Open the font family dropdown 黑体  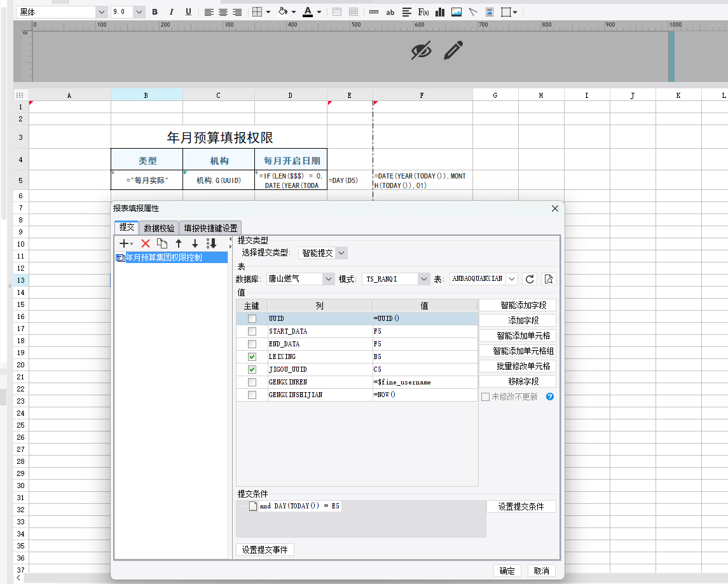[102, 12]
